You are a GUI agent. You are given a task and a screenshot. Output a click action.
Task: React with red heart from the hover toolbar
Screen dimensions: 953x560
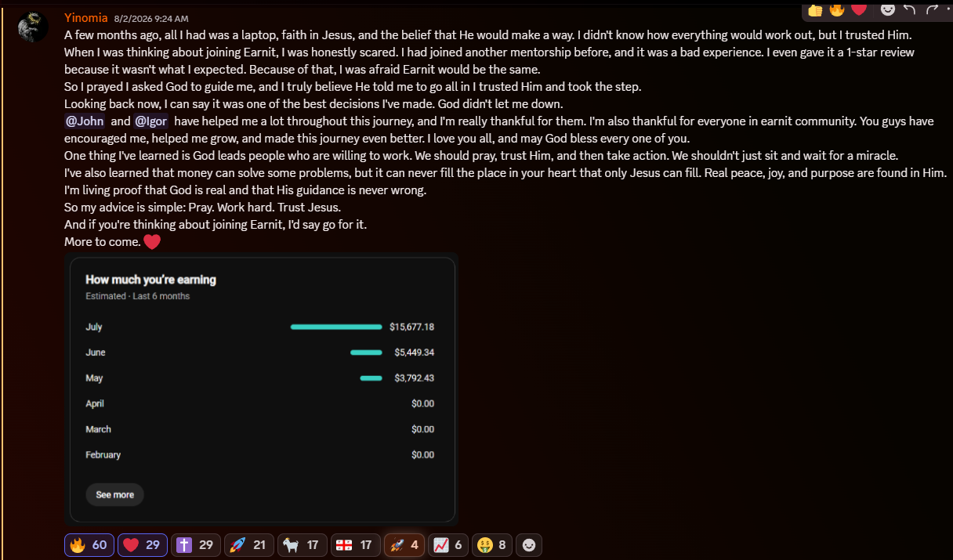859,10
